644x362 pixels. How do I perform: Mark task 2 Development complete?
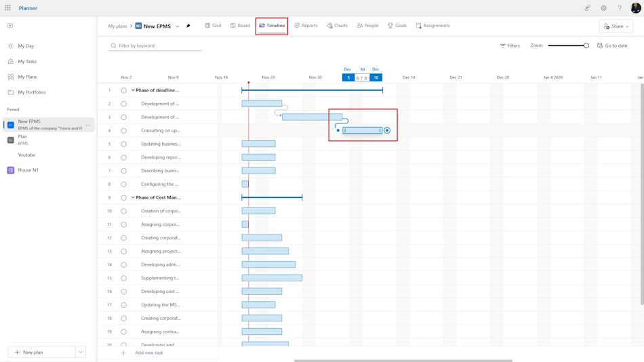[x=123, y=104]
